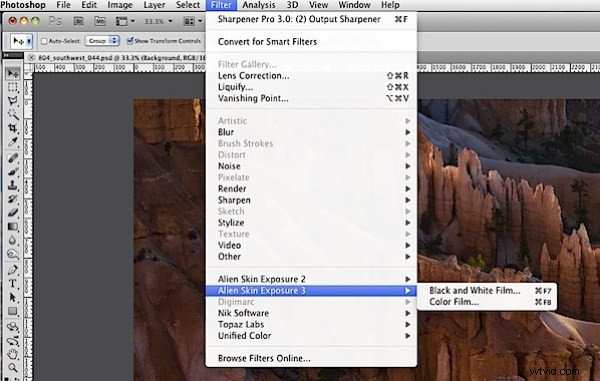Expand the toolbox with the double-arrow
This screenshot has height=381, width=600.
(x=6, y=55)
